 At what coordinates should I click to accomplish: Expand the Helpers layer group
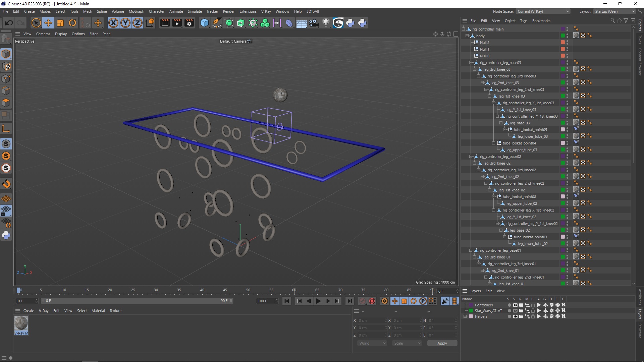click(465, 316)
